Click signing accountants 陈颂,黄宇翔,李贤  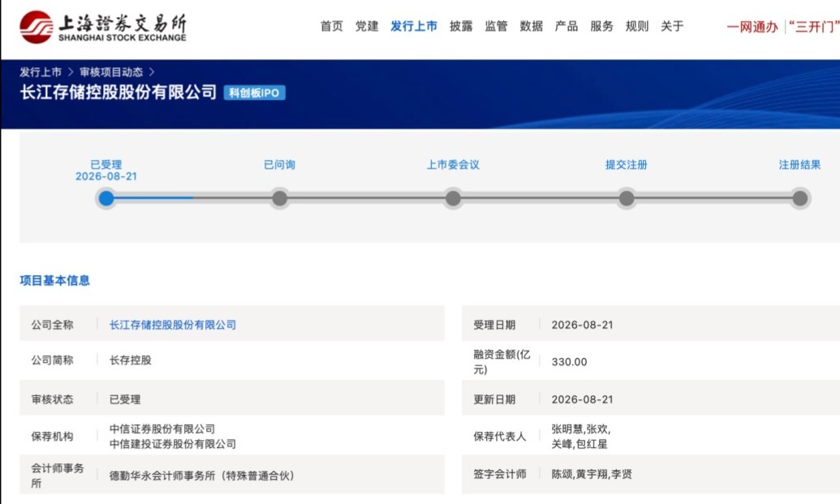pos(592,474)
